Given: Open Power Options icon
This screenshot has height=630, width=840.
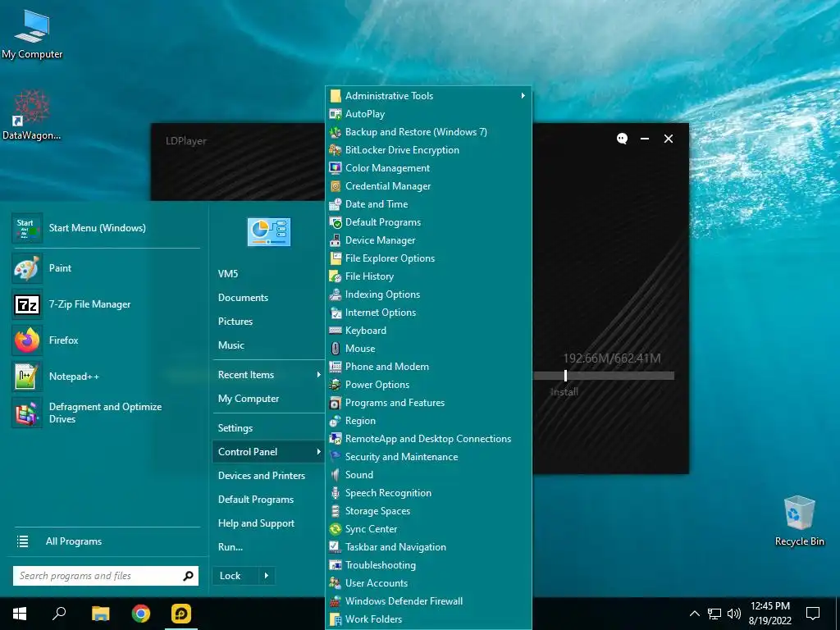Looking at the screenshot, I should [x=336, y=385].
